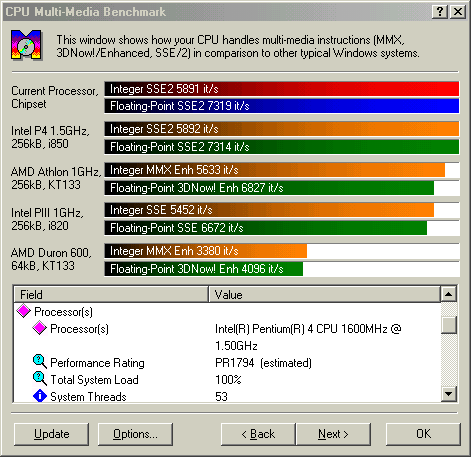Image resolution: width=471 pixels, height=457 pixels.
Task: Click the Current Processor, Chipset label
Action: (x=55, y=97)
